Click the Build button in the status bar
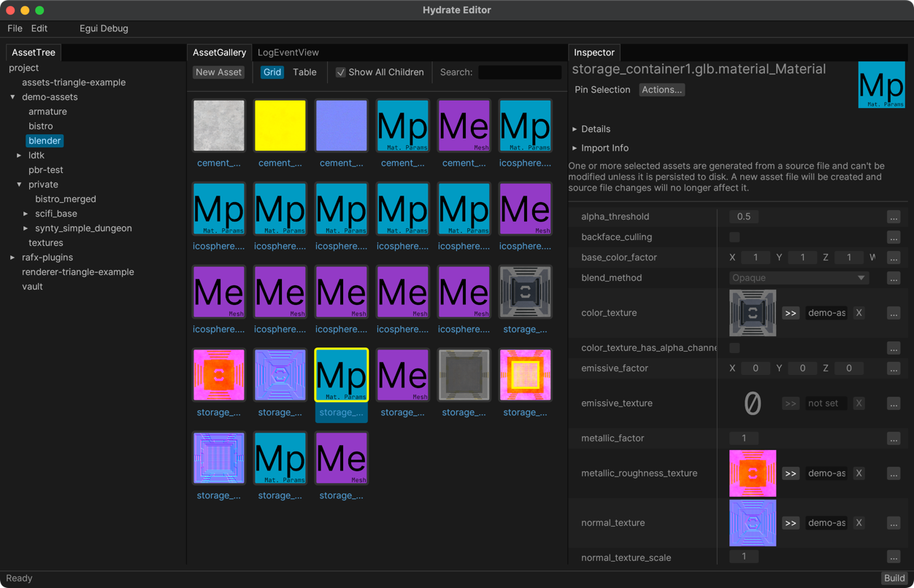The width and height of the screenshot is (914, 588). point(894,578)
